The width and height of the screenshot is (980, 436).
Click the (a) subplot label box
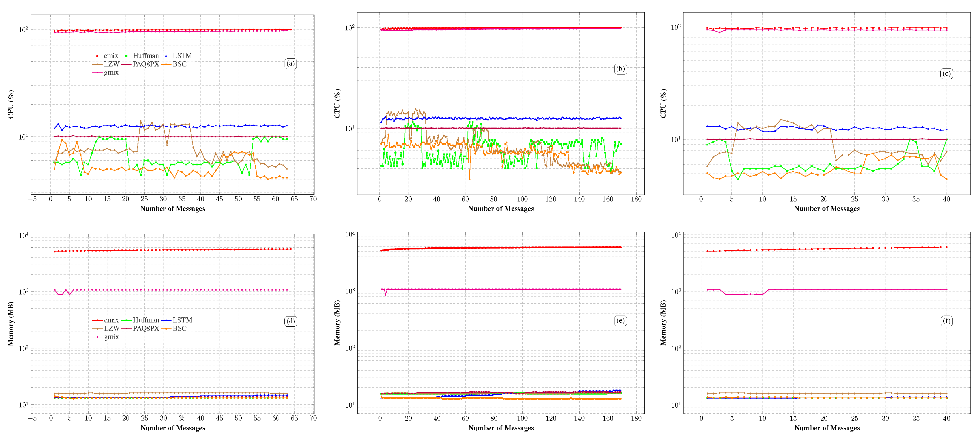click(x=291, y=63)
